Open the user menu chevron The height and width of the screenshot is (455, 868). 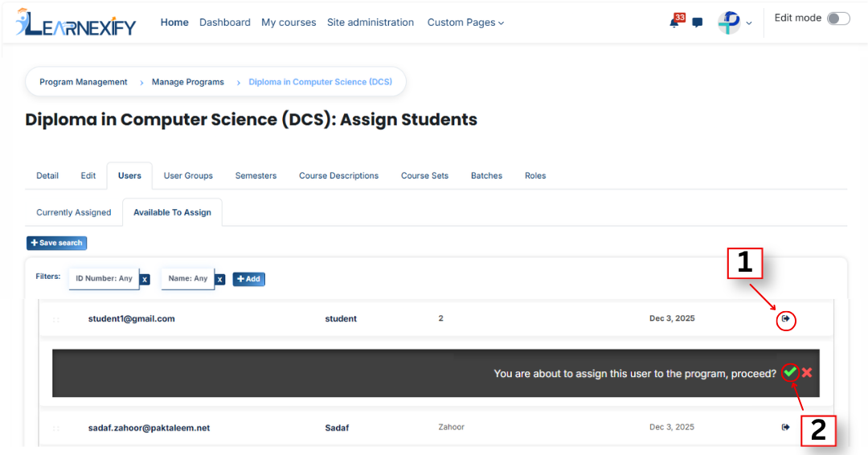point(749,23)
